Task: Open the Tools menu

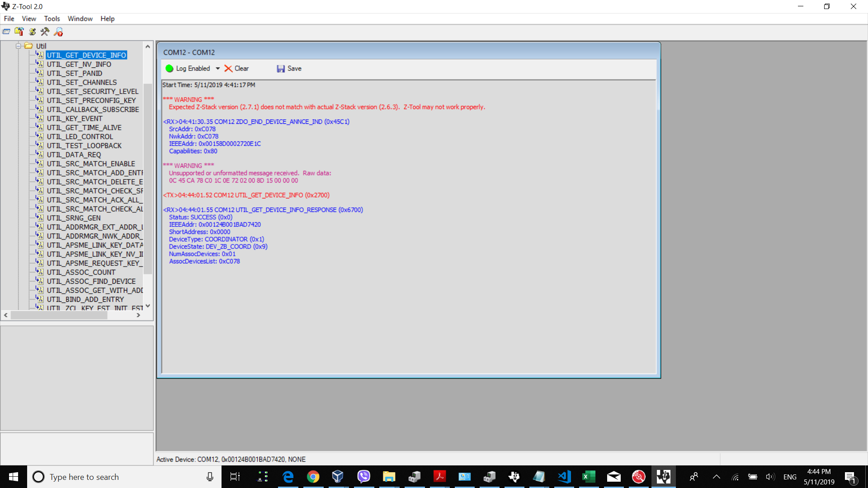Action: click(x=52, y=19)
